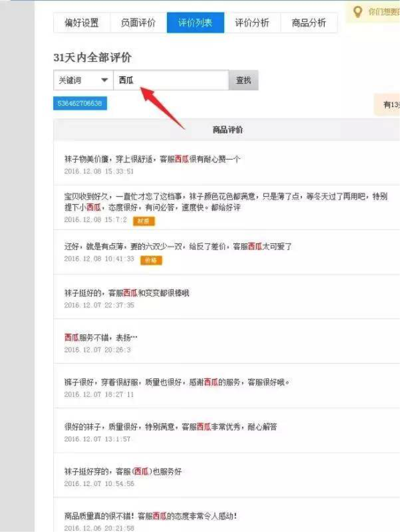Click the 商品评价 column header
The width and height of the screenshot is (400, 532).
[x=228, y=130]
